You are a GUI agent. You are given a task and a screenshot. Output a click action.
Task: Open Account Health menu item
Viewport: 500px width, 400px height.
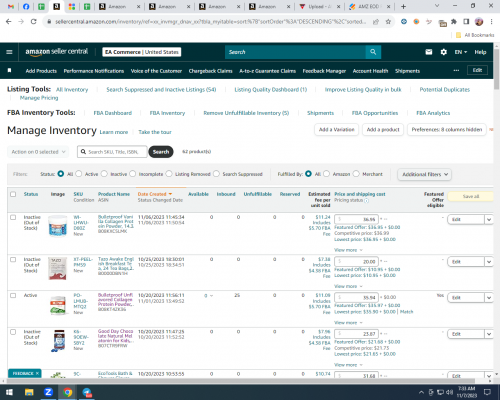tap(370, 71)
